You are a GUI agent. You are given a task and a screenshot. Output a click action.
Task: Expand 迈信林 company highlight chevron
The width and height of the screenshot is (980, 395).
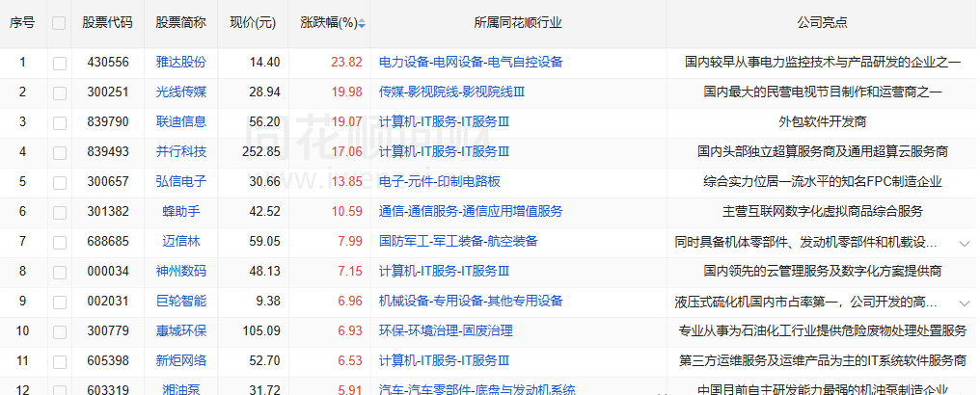point(965,244)
